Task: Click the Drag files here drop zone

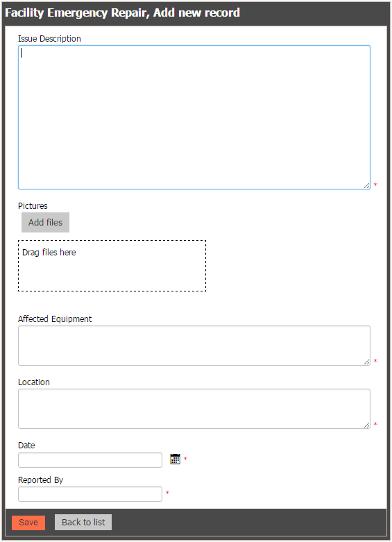Action: coord(112,266)
